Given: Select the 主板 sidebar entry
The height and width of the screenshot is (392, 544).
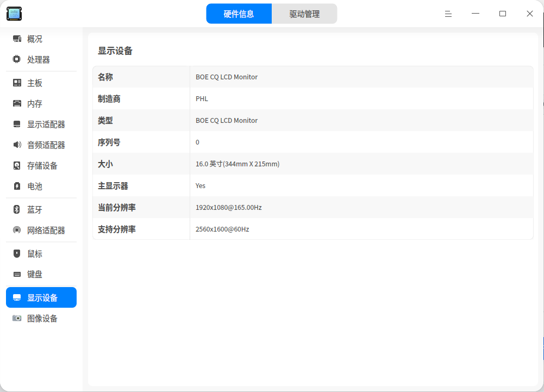Looking at the screenshot, I should tap(41, 83).
